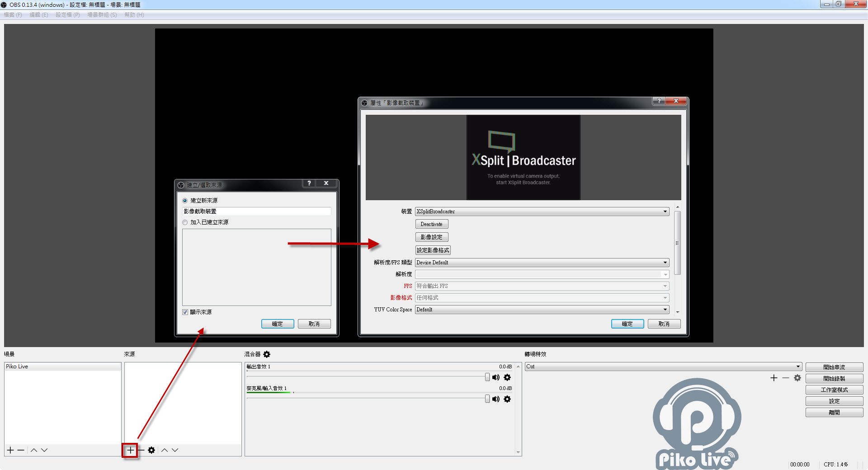Open the 解析度 dropdown
Screen dimensions: 868x470
pyautogui.click(x=542, y=274)
